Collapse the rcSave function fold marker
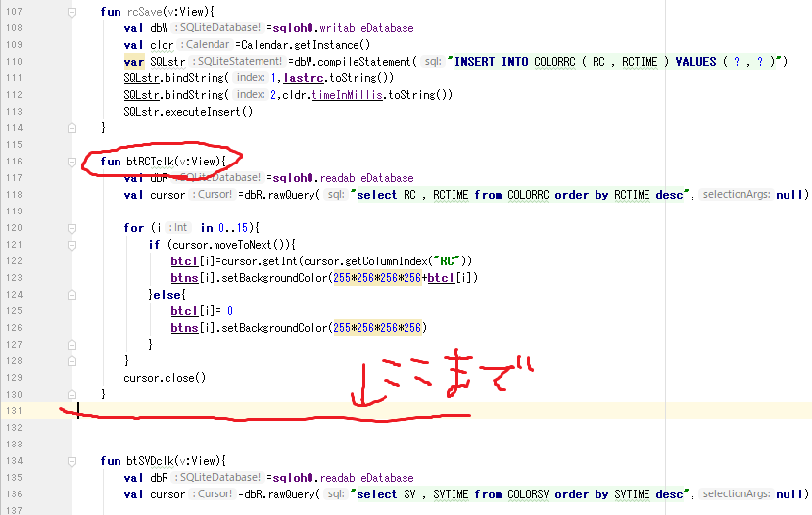 click(72, 12)
